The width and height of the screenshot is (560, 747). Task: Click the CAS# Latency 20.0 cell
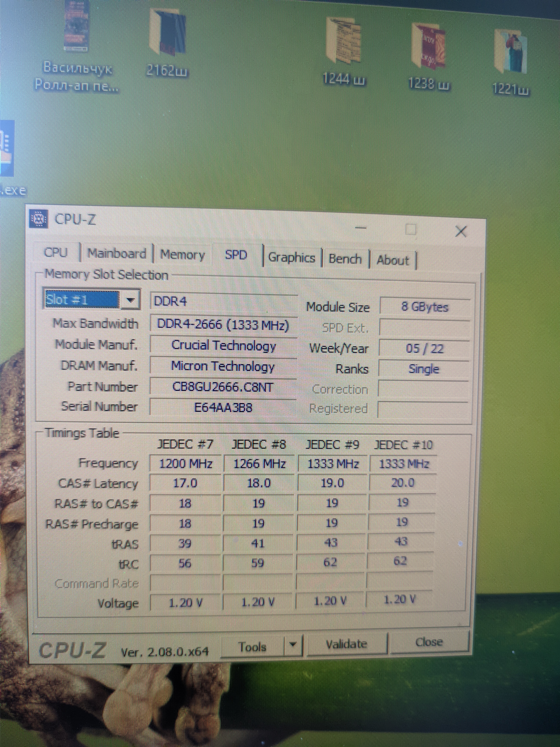click(x=403, y=483)
